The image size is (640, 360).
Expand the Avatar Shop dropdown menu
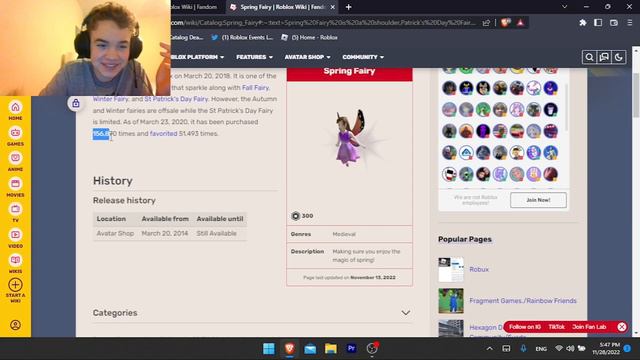[307, 57]
